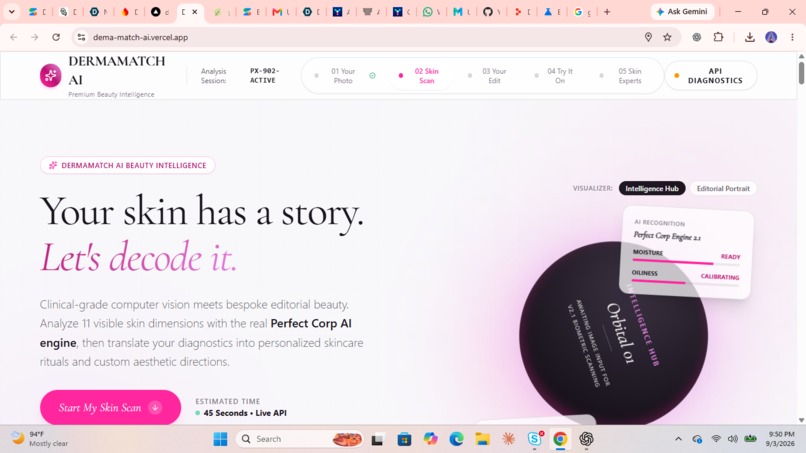Viewport: 806px width, 453px height.
Task: Go back using the browser back arrow
Action: coord(14,37)
